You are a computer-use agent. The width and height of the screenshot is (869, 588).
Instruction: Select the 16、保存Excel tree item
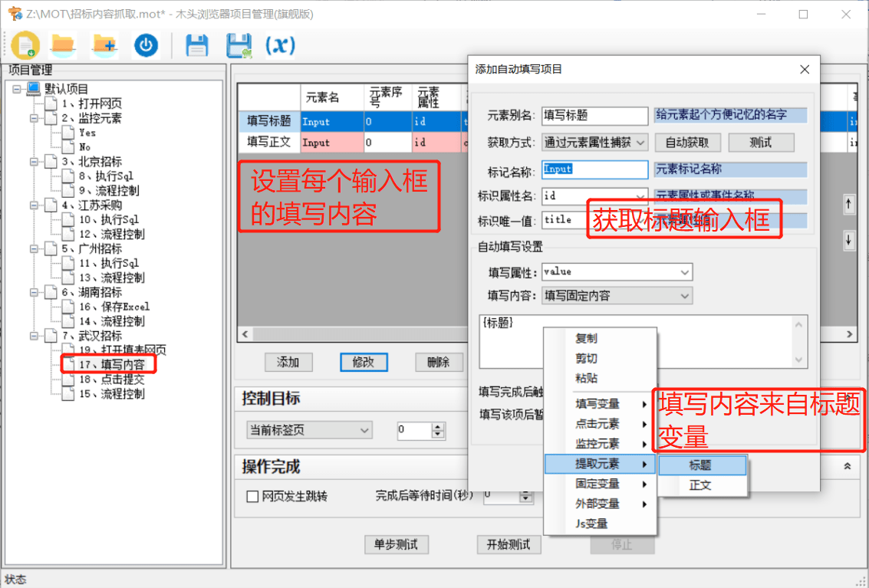tap(114, 307)
